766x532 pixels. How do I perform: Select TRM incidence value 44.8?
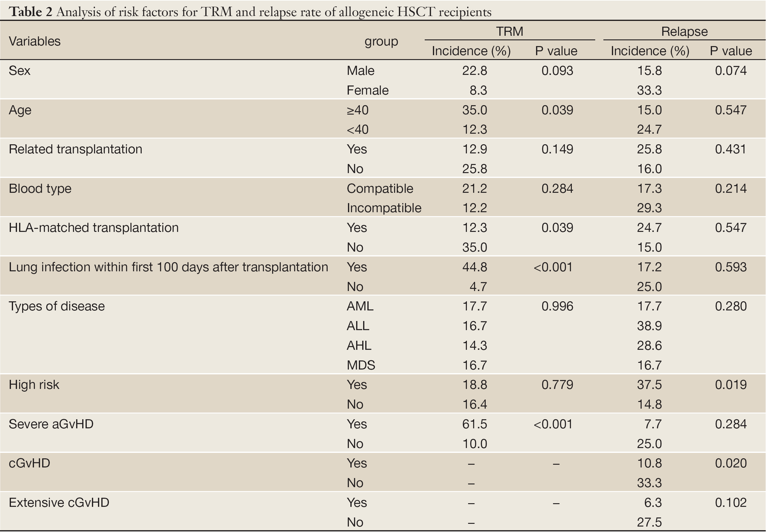[474, 267]
